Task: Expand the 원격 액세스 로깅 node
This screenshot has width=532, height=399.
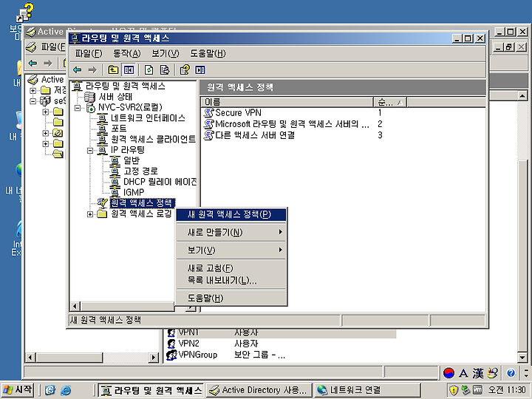Action: (x=90, y=214)
